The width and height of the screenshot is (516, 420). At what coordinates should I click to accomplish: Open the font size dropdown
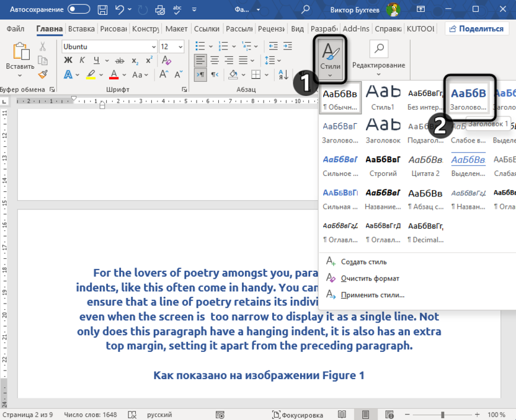point(180,46)
